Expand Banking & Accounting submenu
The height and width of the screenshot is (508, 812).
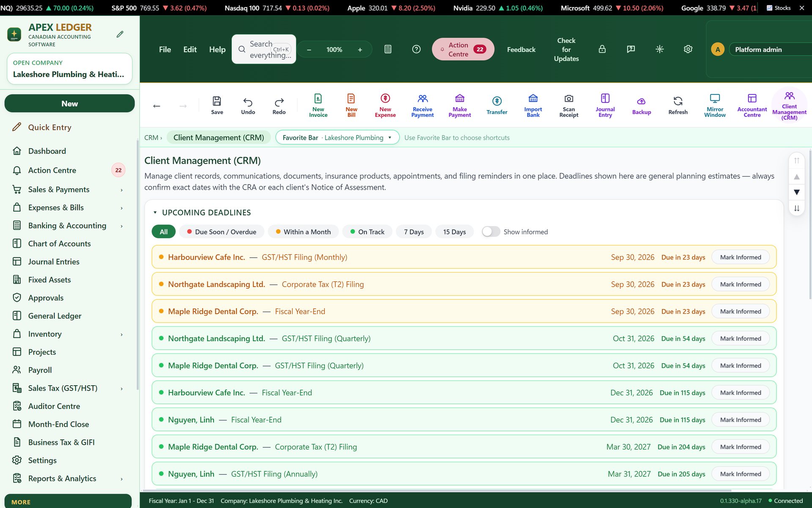pos(121,226)
